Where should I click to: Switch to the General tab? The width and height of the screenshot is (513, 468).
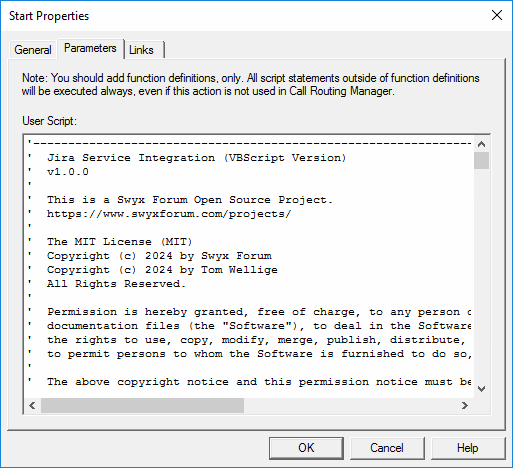tap(33, 50)
